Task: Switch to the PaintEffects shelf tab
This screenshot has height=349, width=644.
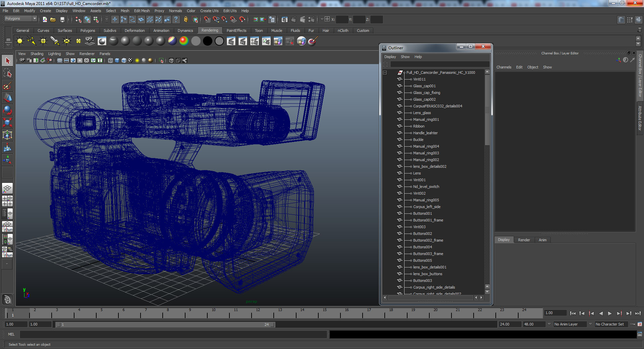Action: tap(236, 31)
